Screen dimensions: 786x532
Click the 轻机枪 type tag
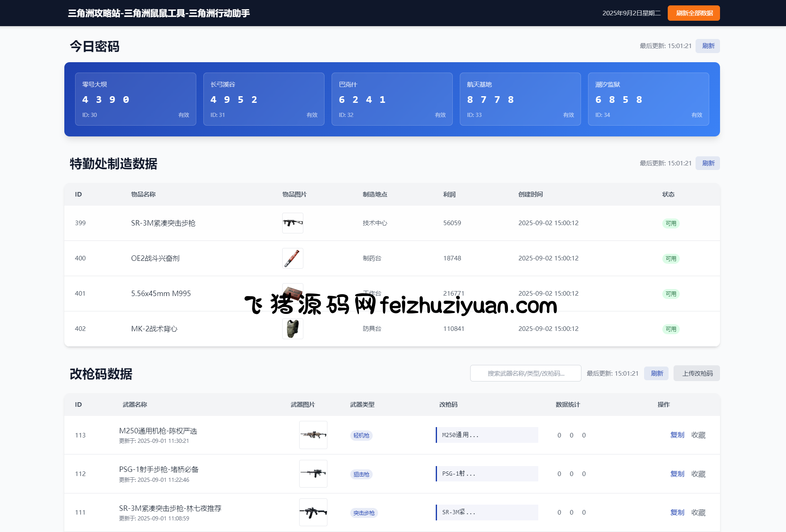click(x=361, y=435)
